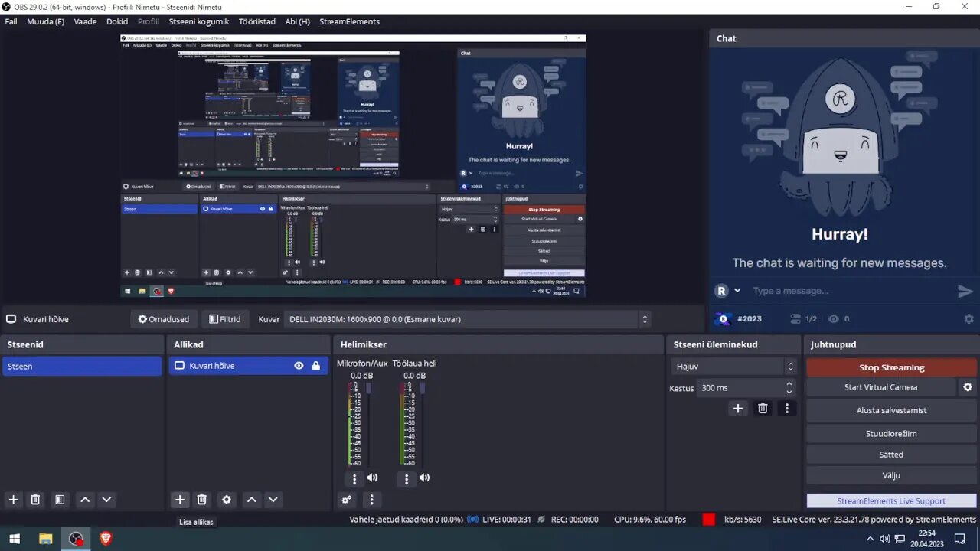This screenshot has width=980, height=551.
Task: Send chat message with the arrow icon
Action: (x=965, y=291)
